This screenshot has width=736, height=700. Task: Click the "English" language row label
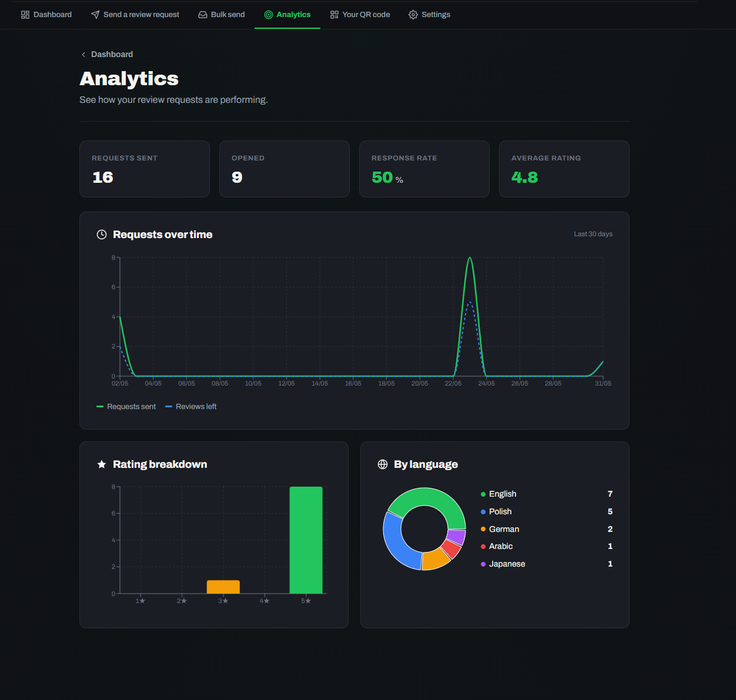pyautogui.click(x=503, y=494)
